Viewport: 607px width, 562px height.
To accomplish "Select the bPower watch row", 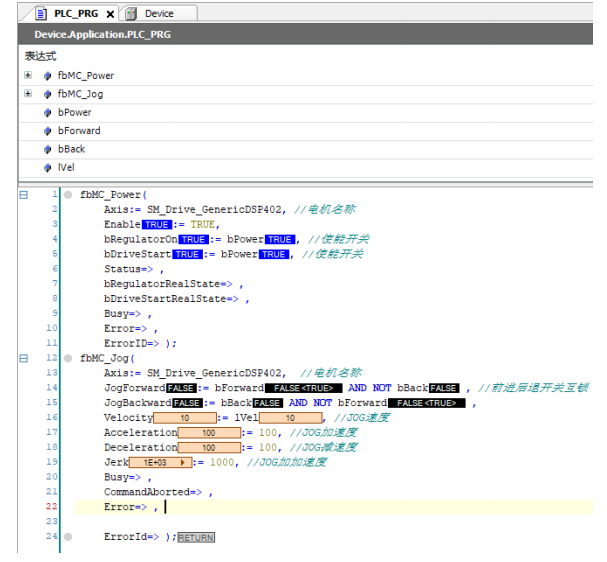I will [x=306, y=113].
